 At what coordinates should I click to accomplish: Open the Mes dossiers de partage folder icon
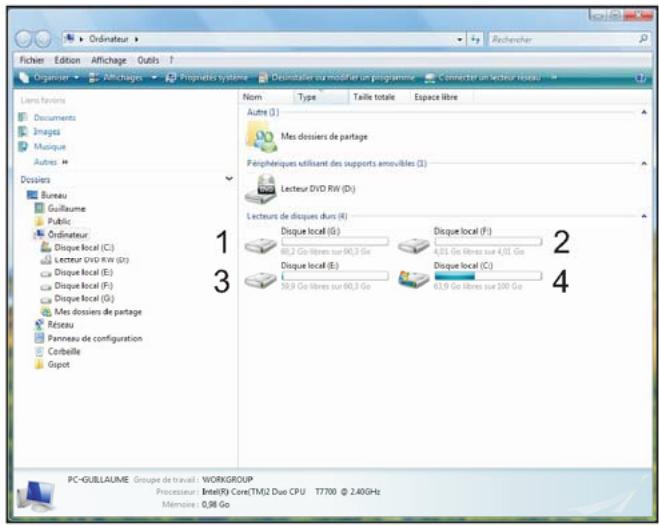tap(261, 137)
